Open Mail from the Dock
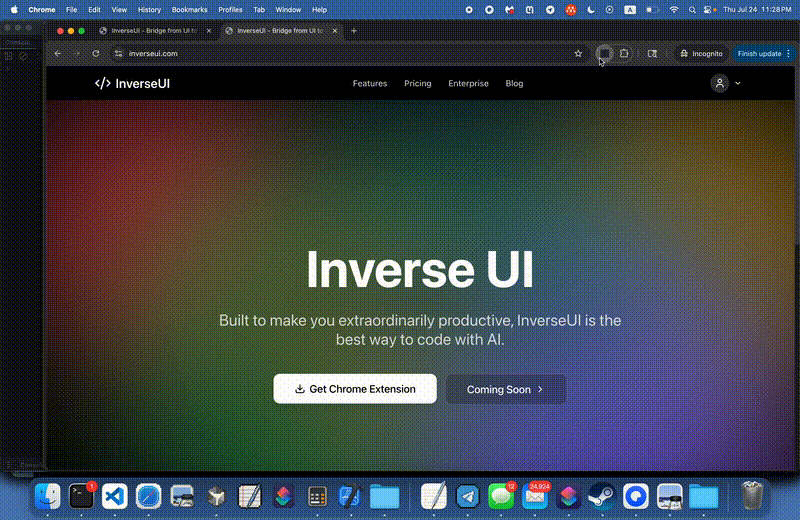The image size is (800, 520). click(535, 496)
